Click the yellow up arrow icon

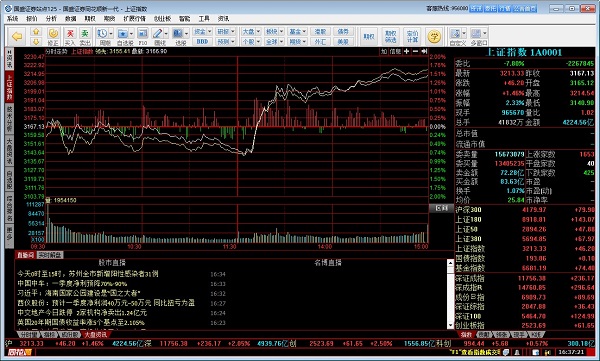click(x=36, y=31)
